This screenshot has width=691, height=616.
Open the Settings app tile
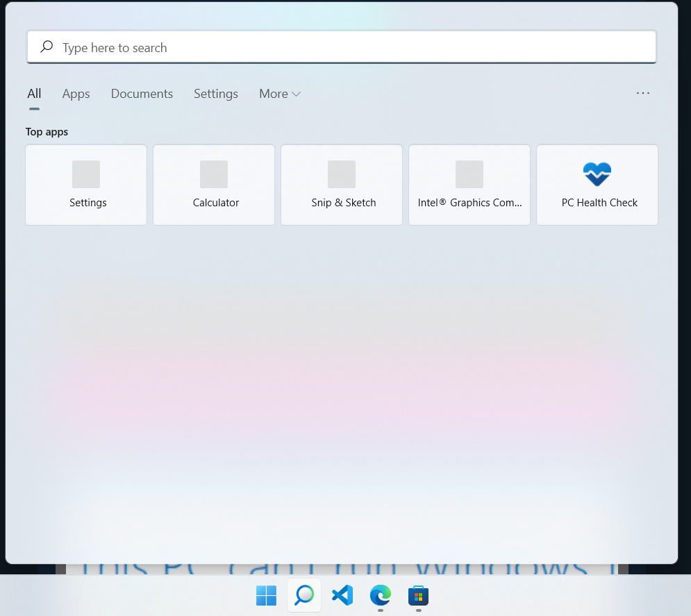tap(86, 185)
